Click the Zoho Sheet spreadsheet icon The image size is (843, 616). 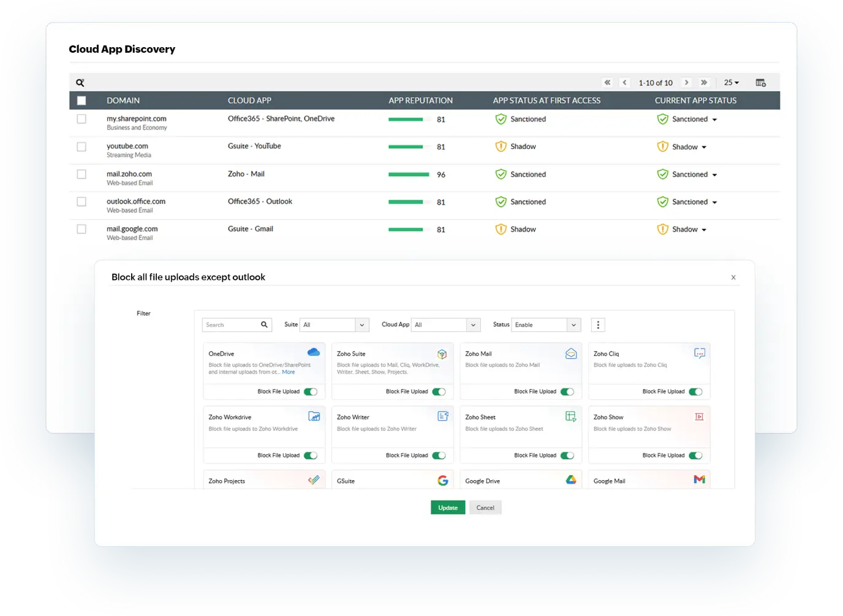(x=571, y=416)
